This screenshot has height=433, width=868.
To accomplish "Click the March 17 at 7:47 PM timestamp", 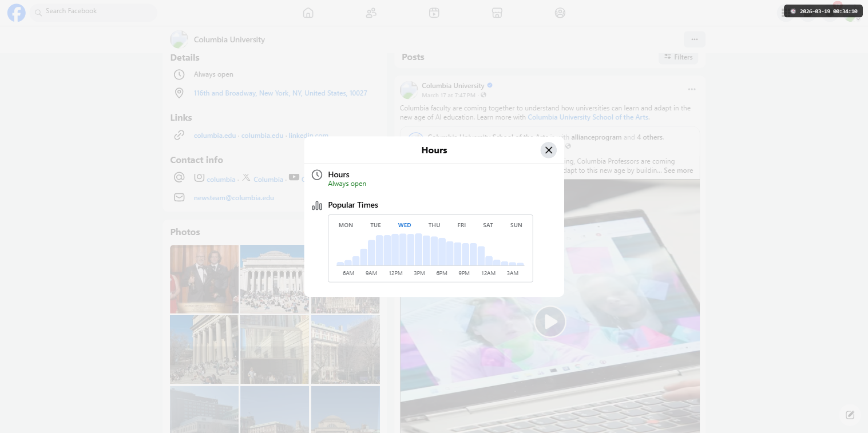I will coord(449,95).
